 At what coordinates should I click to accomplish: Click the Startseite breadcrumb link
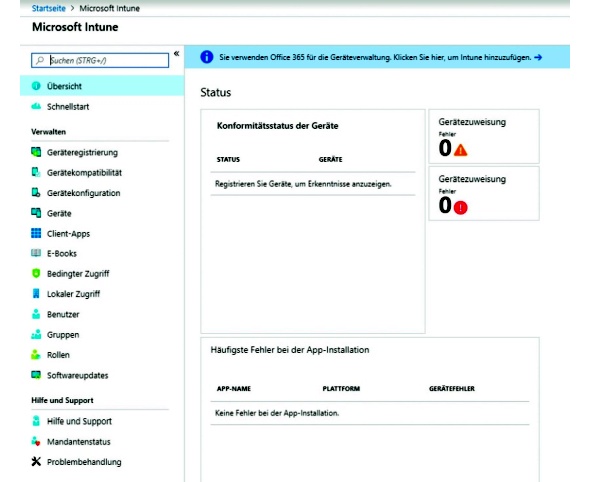(x=49, y=8)
